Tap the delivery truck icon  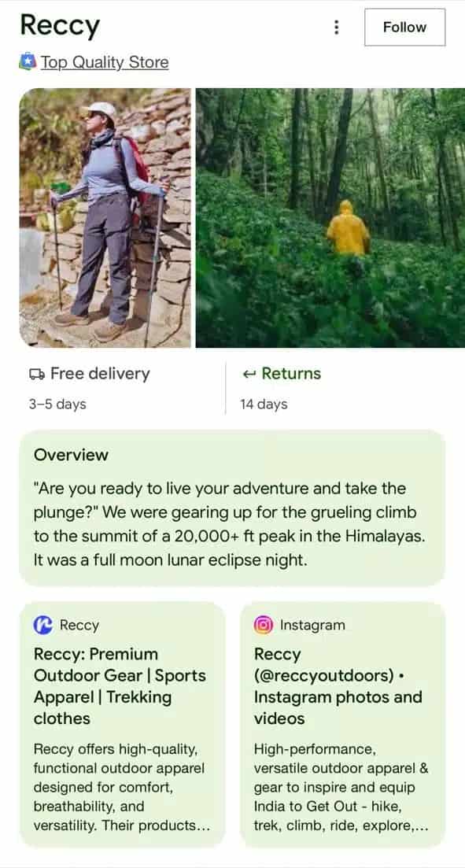(x=37, y=375)
